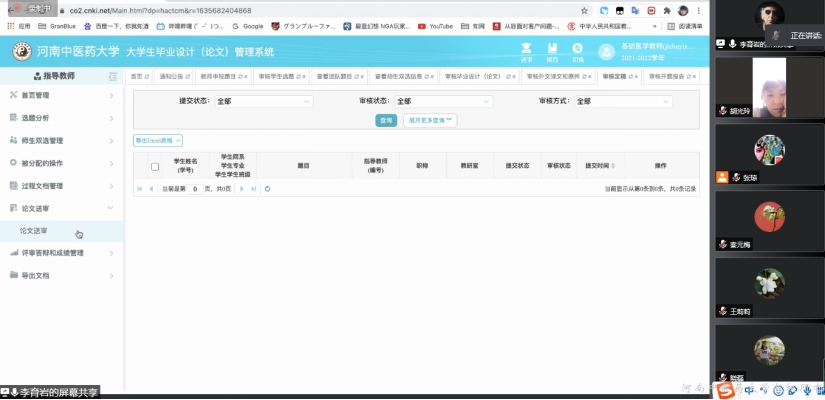Click the 填写 icon in the header
The height and width of the screenshot is (400, 825).
[x=552, y=50]
